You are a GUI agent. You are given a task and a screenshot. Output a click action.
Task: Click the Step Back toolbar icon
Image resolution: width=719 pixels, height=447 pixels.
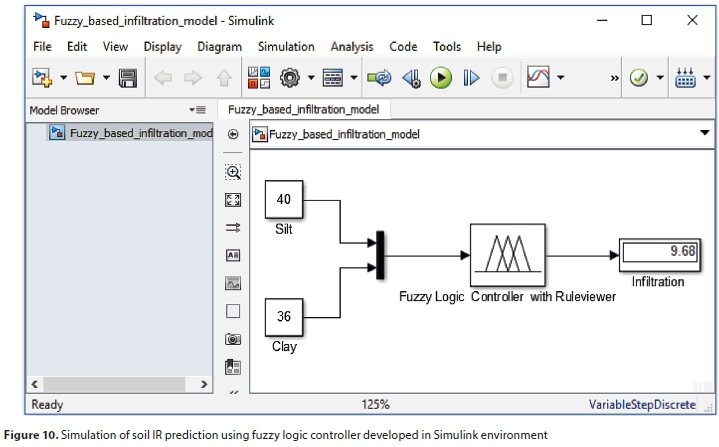click(411, 77)
